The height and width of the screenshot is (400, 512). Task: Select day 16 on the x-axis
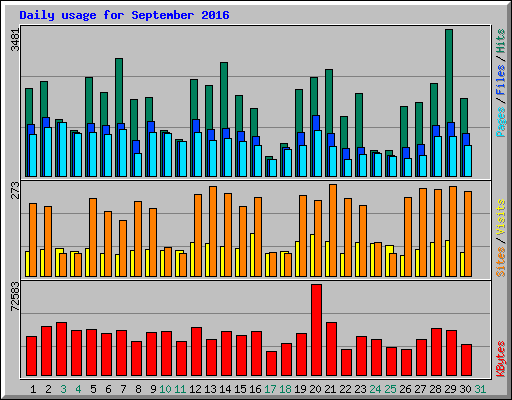[255, 389]
